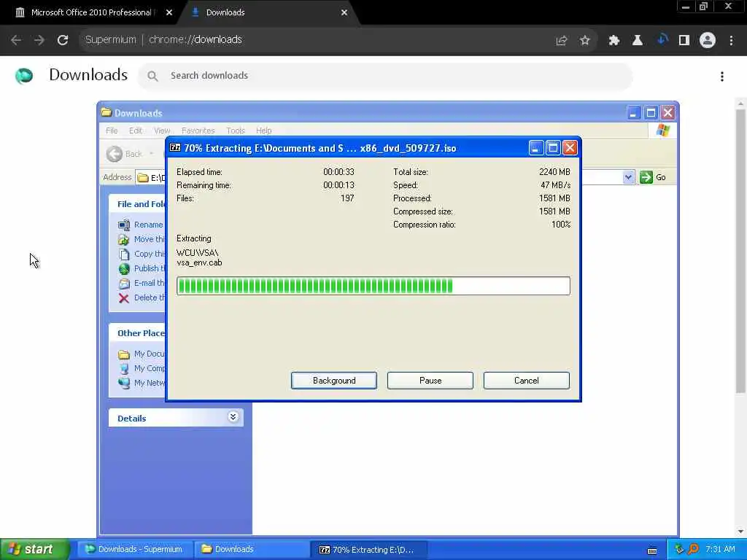Click the file name vsa_env.cab

tap(199, 262)
